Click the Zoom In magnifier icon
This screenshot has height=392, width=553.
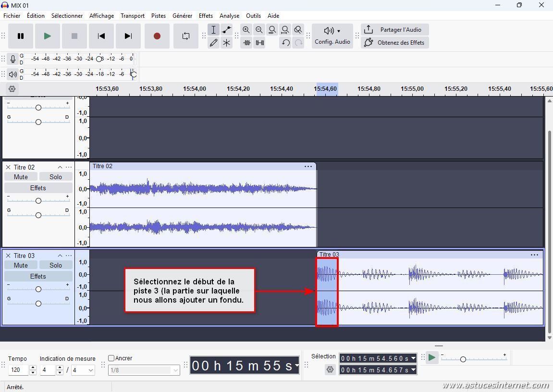246,30
